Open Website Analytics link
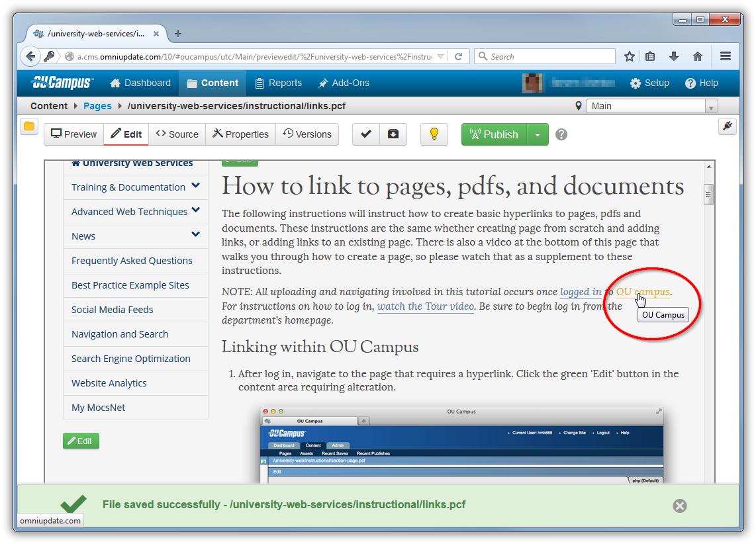Image resolution: width=756 pixels, height=544 pixels. point(109,384)
